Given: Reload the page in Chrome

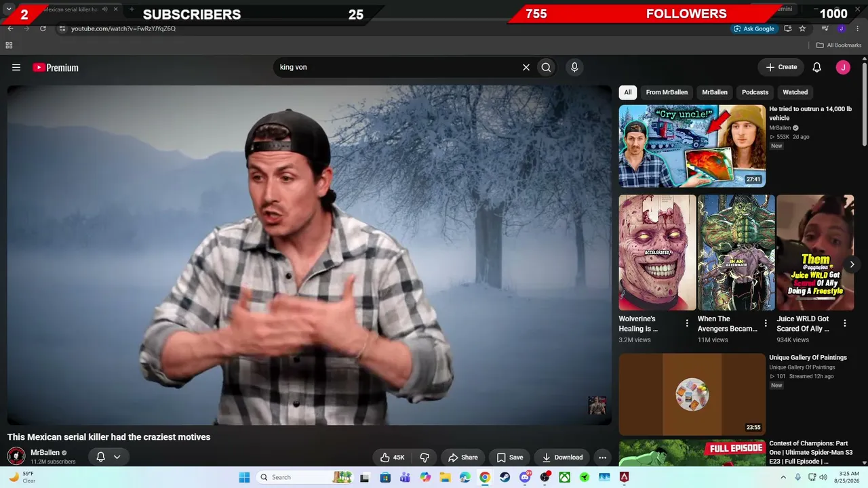Looking at the screenshot, I should click(x=43, y=28).
